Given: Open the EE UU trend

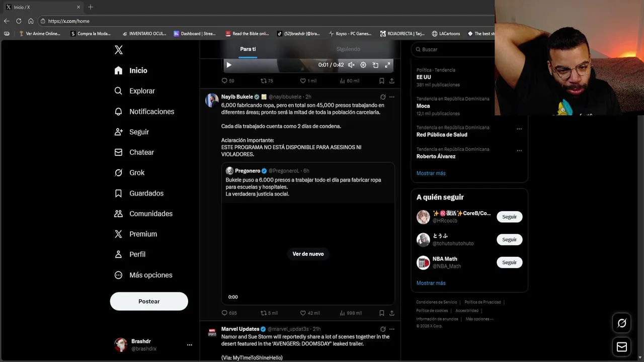Looking at the screenshot, I should (x=423, y=77).
